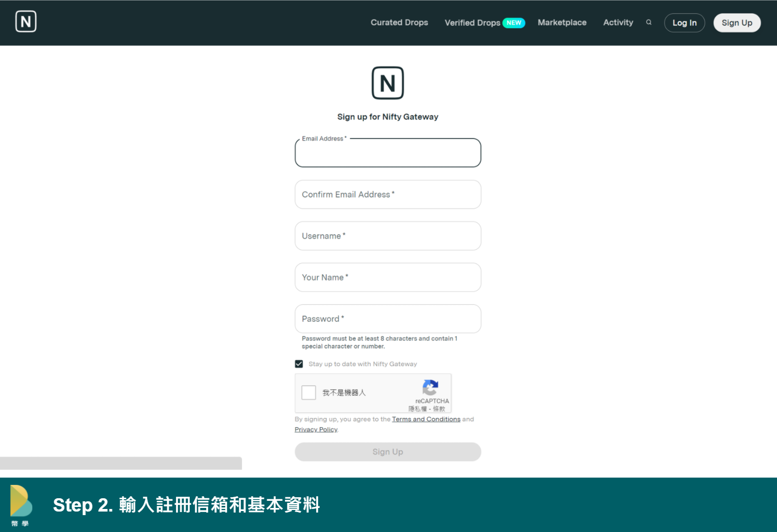Click header Sign Up button
This screenshot has width=777, height=532.
(x=737, y=23)
